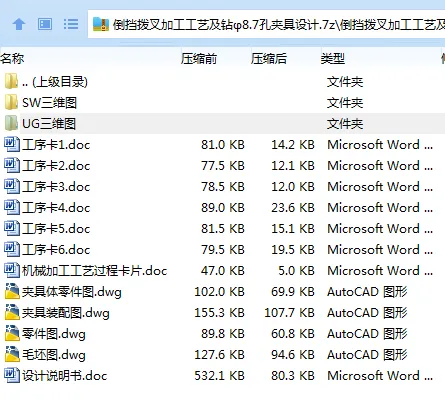Select file name 工序卡5.doc
This screenshot has width=445, height=400.
[x=56, y=229]
